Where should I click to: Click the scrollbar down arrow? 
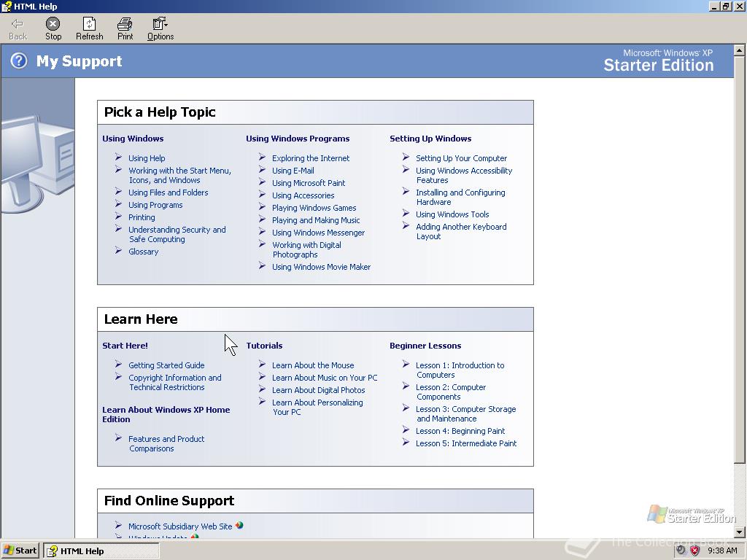pyautogui.click(x=740, y=532)
